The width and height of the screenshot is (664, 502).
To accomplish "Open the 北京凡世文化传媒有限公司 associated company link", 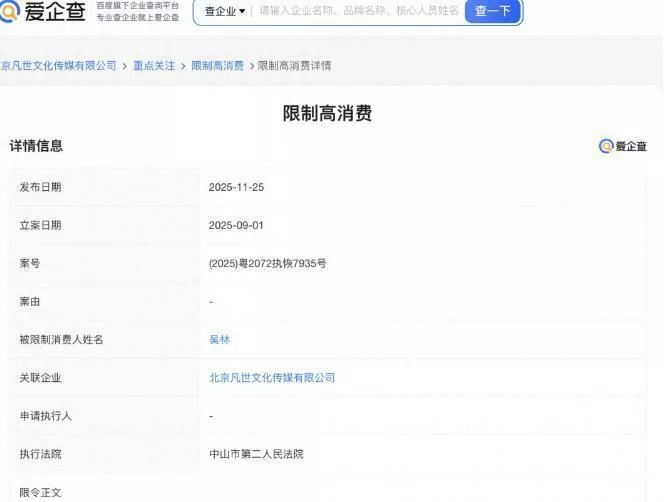I will click(272, 378).
